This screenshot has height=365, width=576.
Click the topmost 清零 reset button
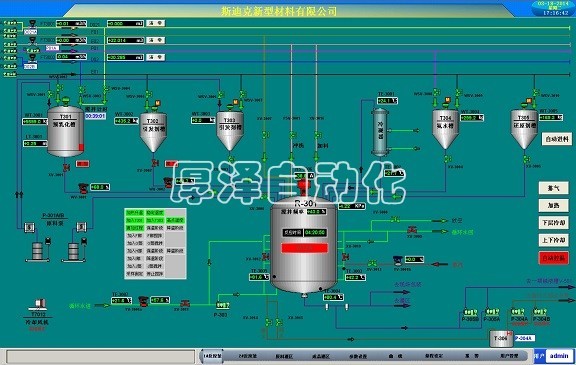pos(156,23)
